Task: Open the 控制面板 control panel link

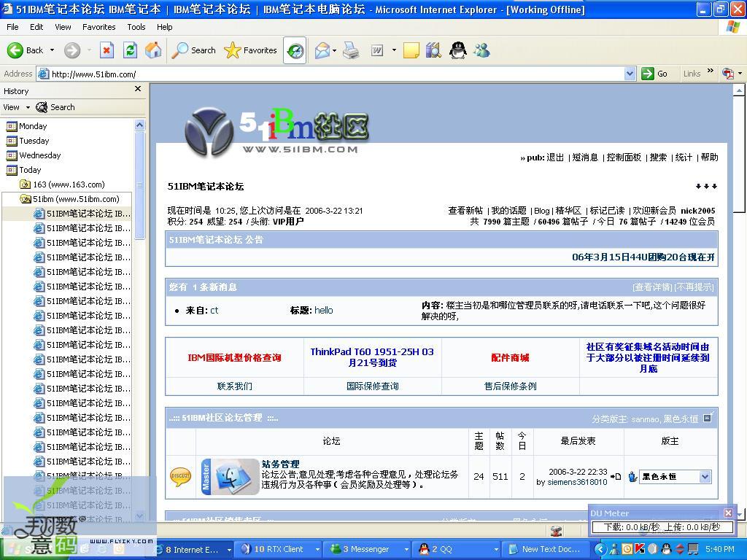Action: point(624,157)
